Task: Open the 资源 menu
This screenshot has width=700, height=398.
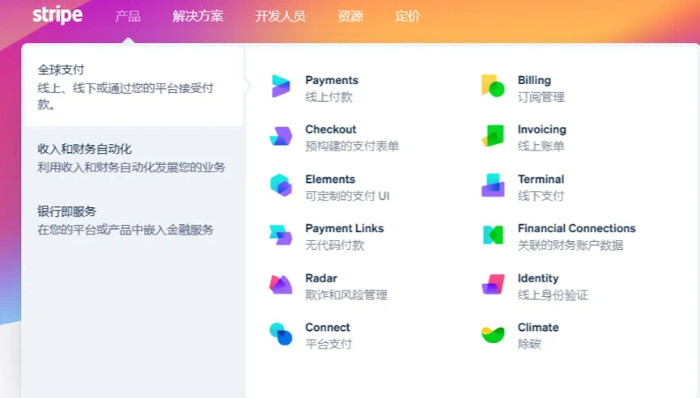Action: point(350,17)
